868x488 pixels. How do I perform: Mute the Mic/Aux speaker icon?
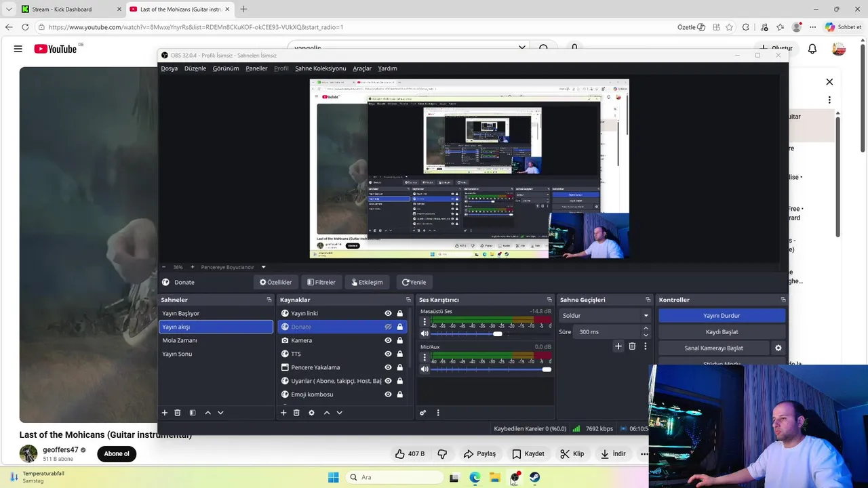pos(425,369)
